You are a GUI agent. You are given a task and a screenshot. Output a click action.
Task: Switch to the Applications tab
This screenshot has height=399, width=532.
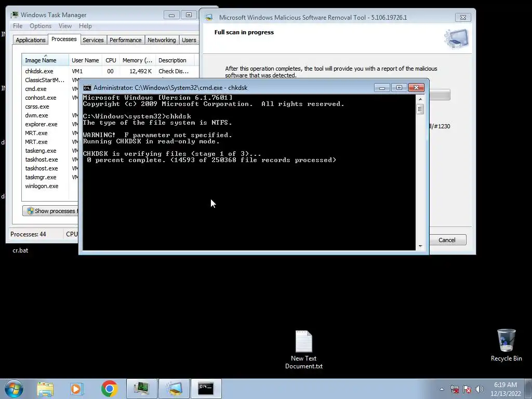[31, 40]
